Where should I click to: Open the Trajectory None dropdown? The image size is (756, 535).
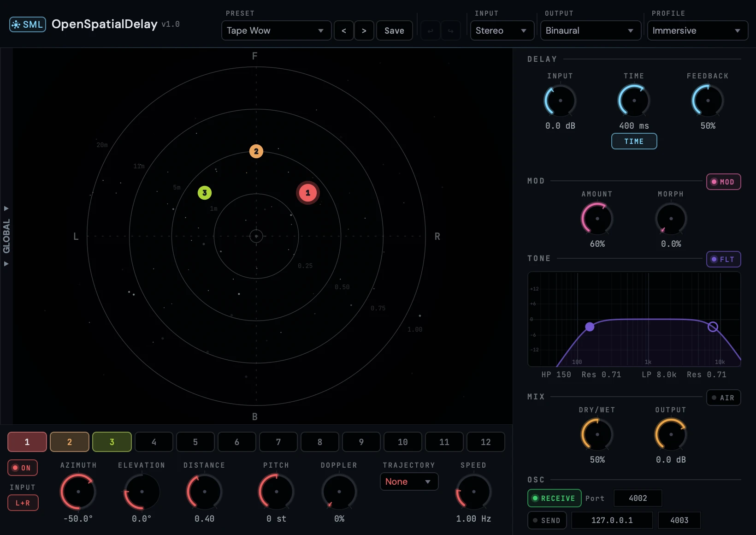[409, 481]
